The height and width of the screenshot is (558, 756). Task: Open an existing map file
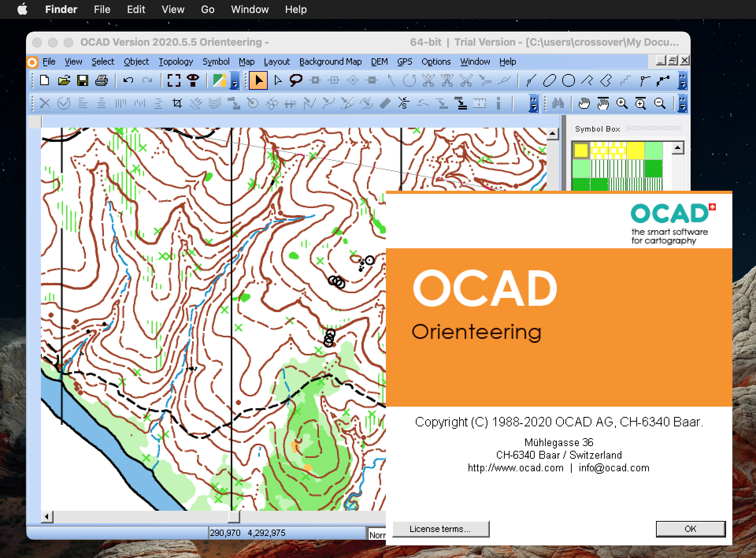tap(63, 80)
